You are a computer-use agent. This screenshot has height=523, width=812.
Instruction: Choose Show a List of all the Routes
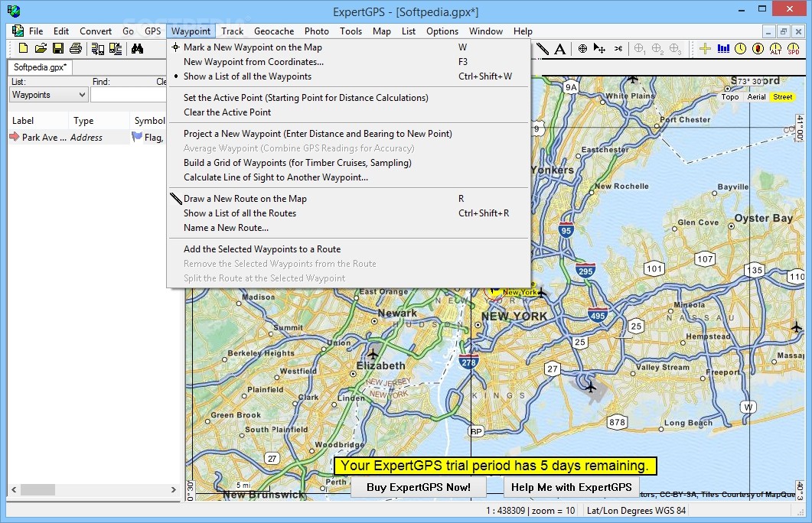[x=348, y=213]
